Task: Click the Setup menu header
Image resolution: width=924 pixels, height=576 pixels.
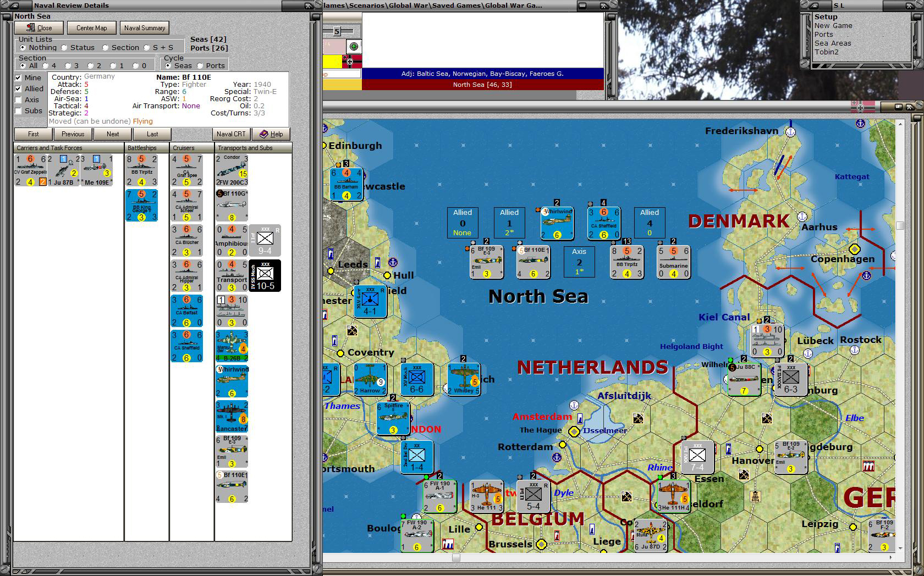Action: click(x=826, y=17)
